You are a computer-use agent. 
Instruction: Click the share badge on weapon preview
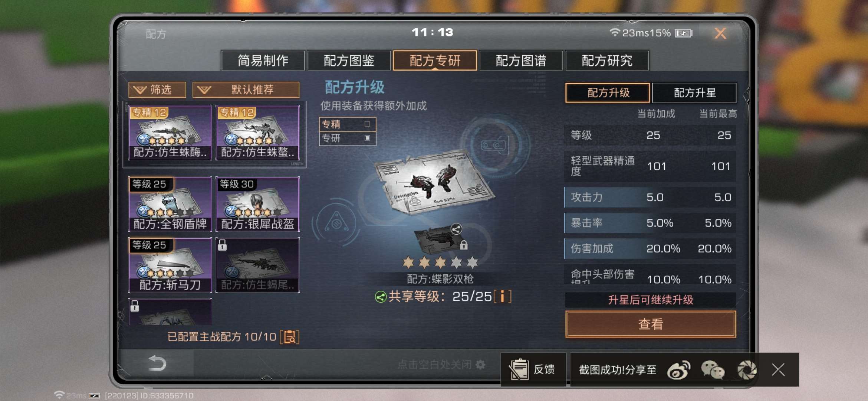(x=456, y=229)
